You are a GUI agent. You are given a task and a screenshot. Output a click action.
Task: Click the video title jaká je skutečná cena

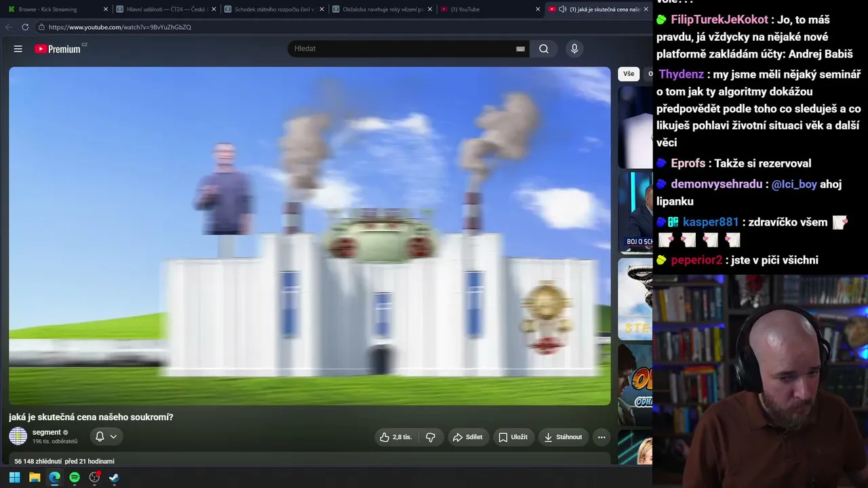91,418
